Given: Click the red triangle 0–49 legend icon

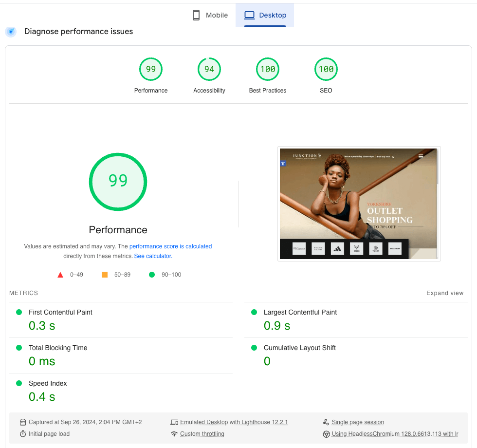Looking at the screenshot, I should click(60, 275).
